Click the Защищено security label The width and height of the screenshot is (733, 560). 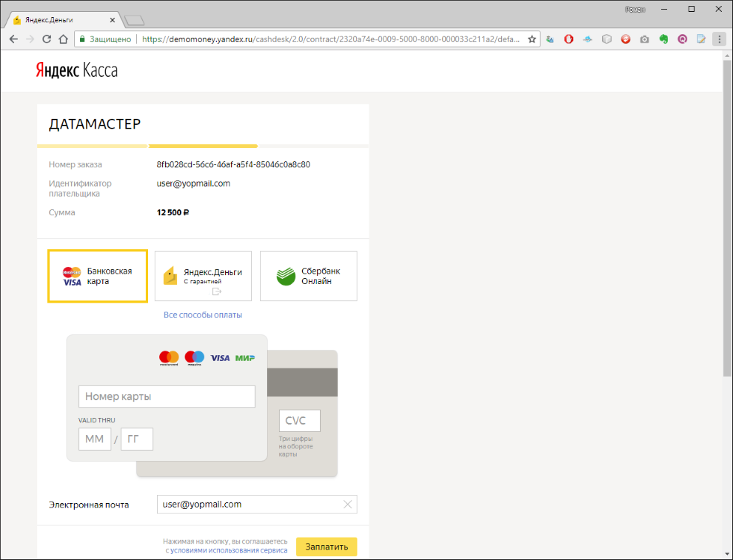point(110,39)
